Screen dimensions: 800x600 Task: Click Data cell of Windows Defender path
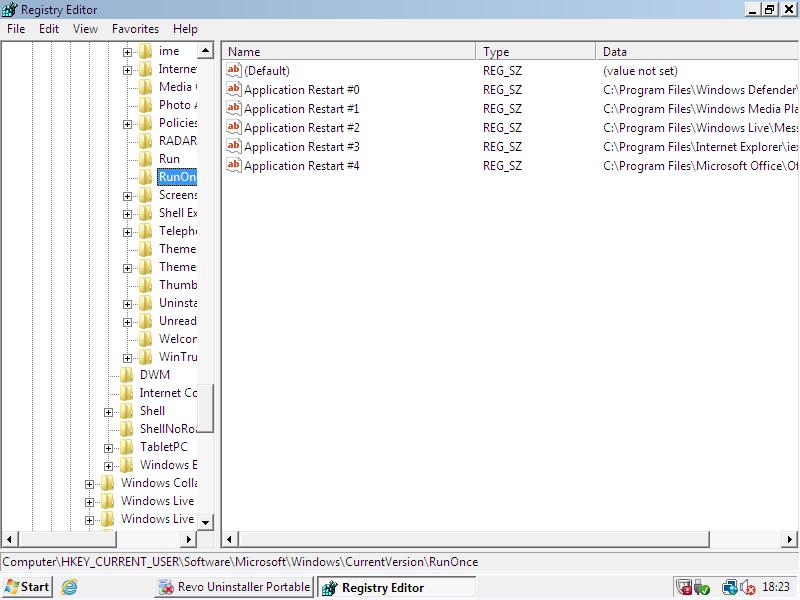tap(700, 90)
